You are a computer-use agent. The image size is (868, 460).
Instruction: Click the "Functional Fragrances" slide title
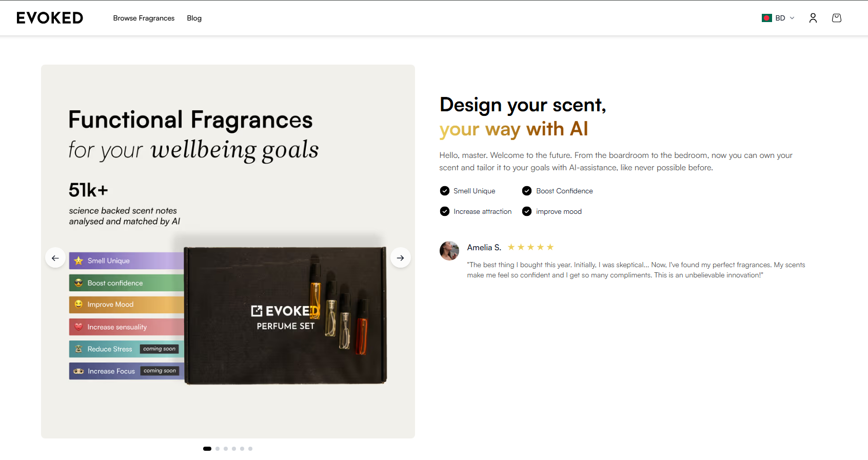[x=190, y=120]
